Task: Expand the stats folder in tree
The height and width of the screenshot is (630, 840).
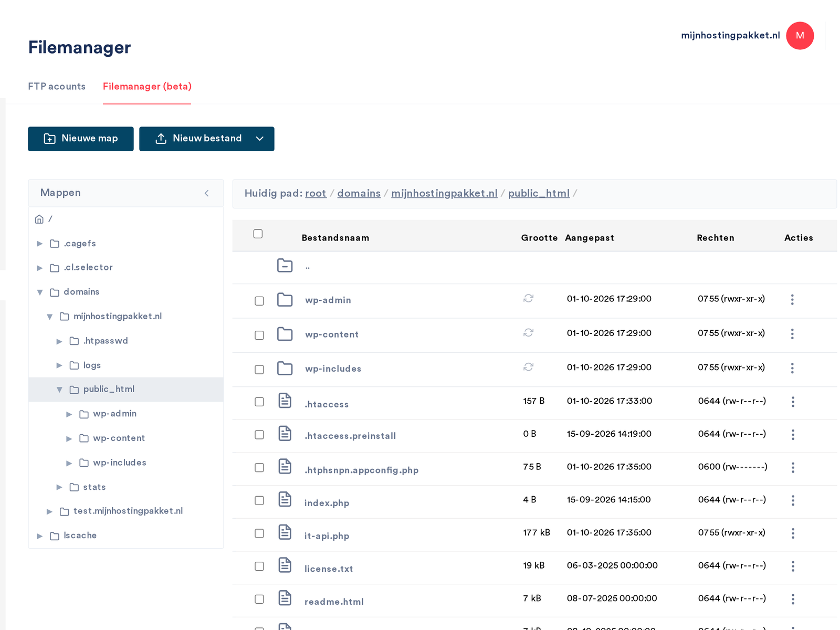Action: (59, 487)
